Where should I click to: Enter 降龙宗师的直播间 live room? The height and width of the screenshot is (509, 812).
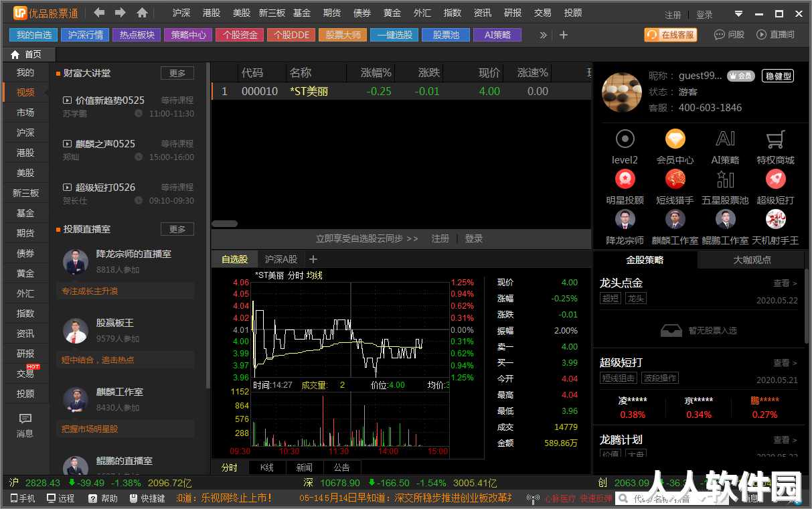(134, 254)
